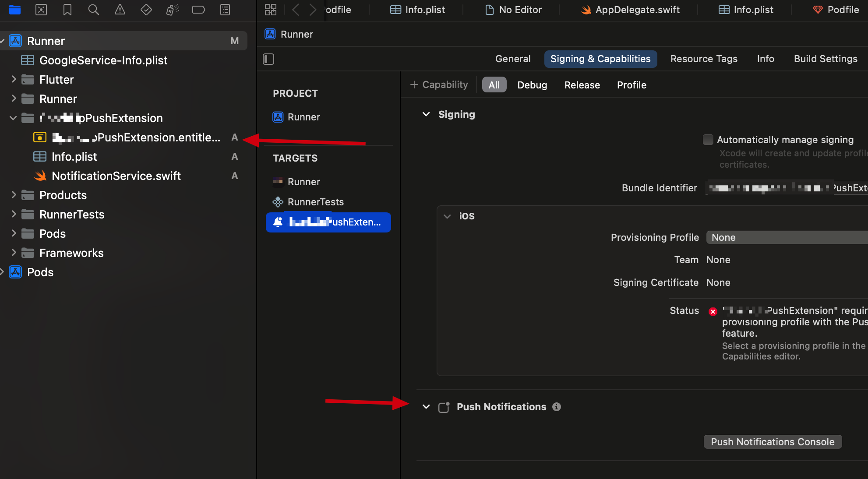Select the Signing & Capabilities tab
This screenshot has width=868, height=479.
coord(600,59)
